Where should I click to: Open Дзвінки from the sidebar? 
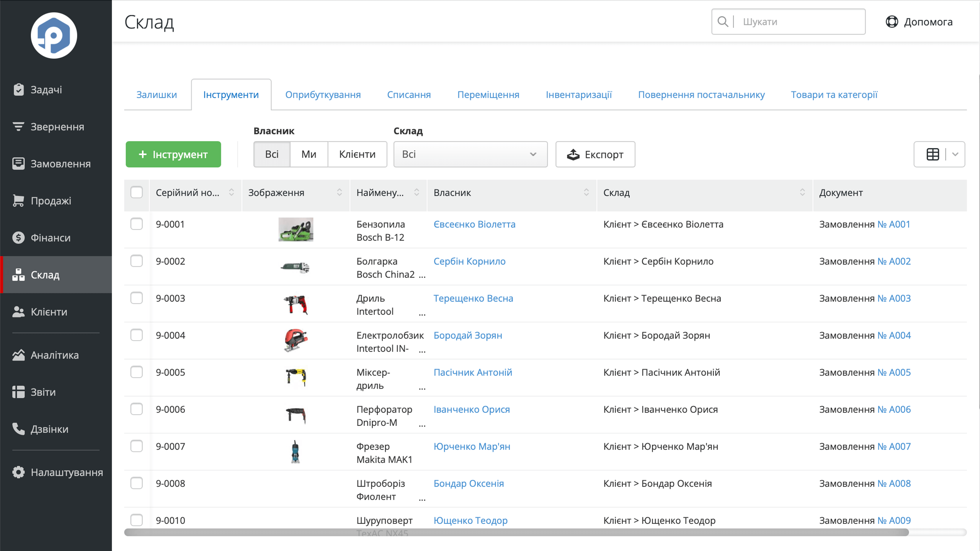point(56,429)
